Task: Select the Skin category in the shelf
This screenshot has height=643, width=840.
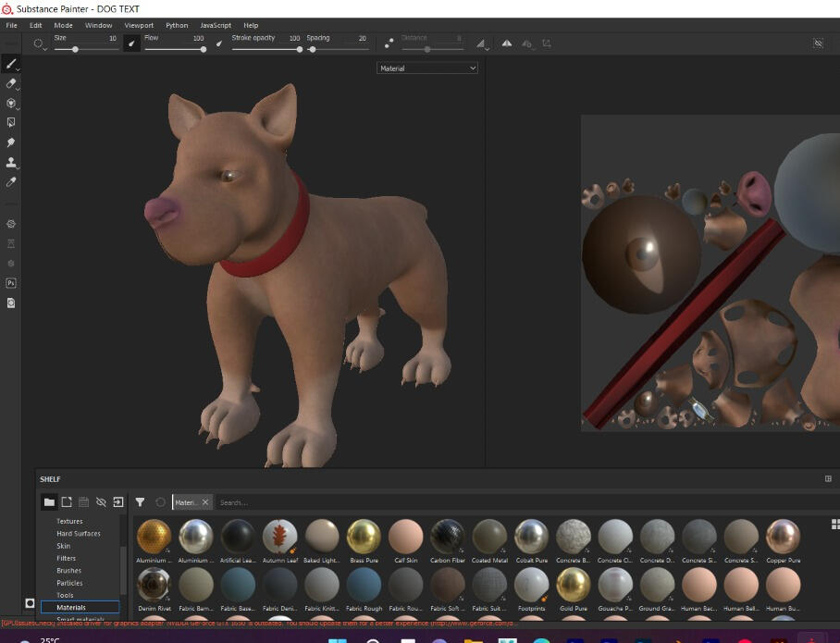Action: (x=64, y=546)
